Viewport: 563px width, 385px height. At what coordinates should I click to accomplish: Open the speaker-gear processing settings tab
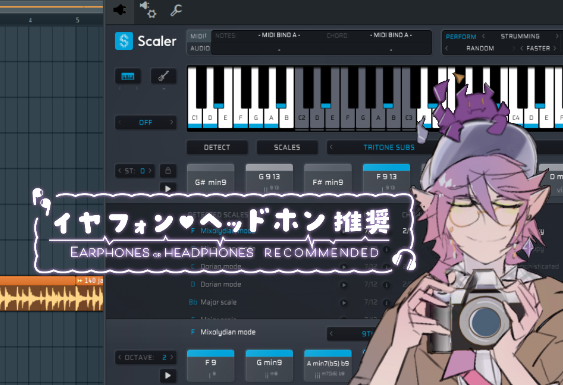click(148, 10)
